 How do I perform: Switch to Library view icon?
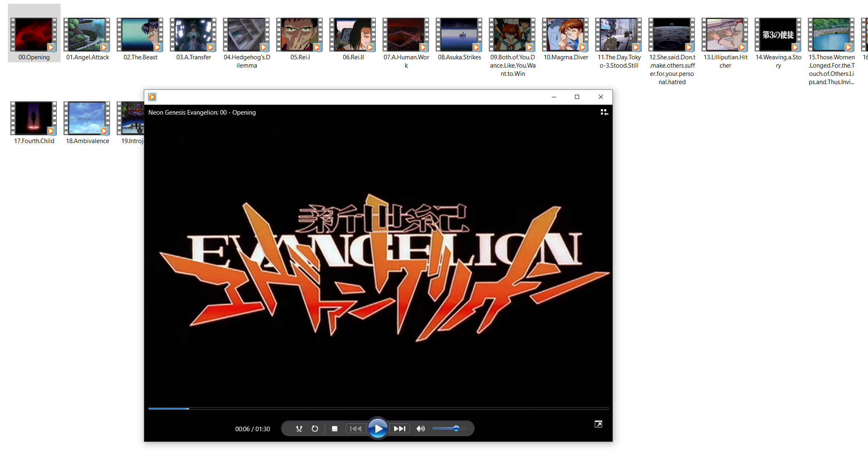604,112
